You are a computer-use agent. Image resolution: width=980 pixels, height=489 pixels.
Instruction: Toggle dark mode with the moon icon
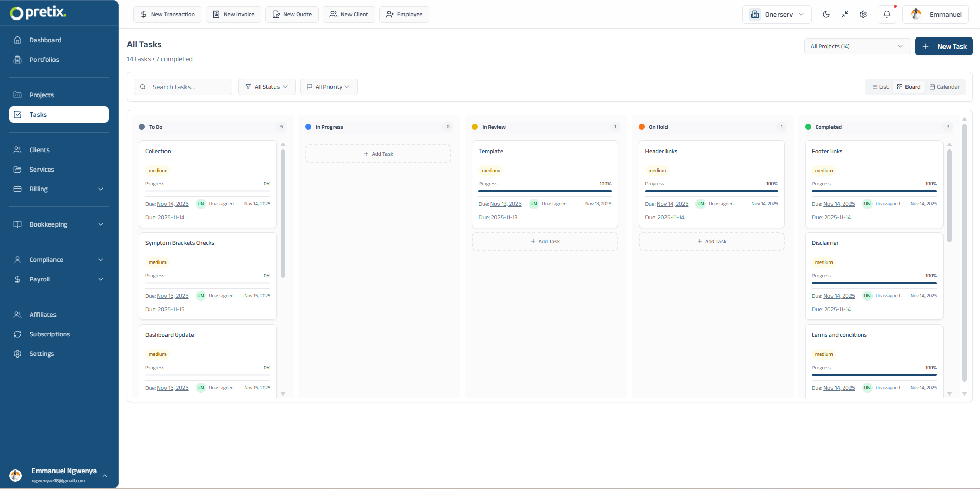point(826,14)
